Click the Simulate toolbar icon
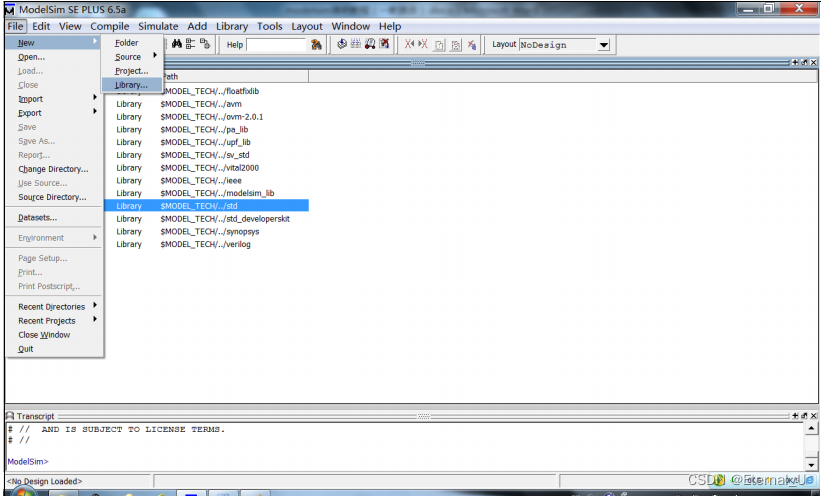The height and width of the screenshot is (496, 821). 370,45
